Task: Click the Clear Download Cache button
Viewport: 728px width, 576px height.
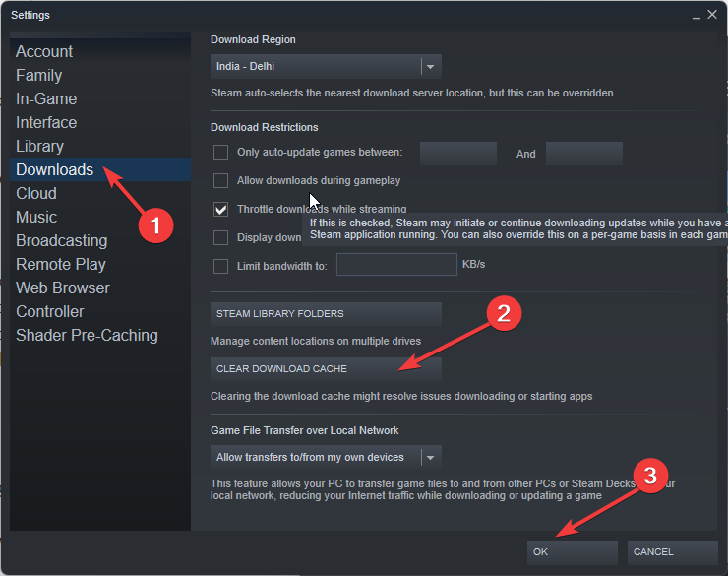Action: coord(326,369)
